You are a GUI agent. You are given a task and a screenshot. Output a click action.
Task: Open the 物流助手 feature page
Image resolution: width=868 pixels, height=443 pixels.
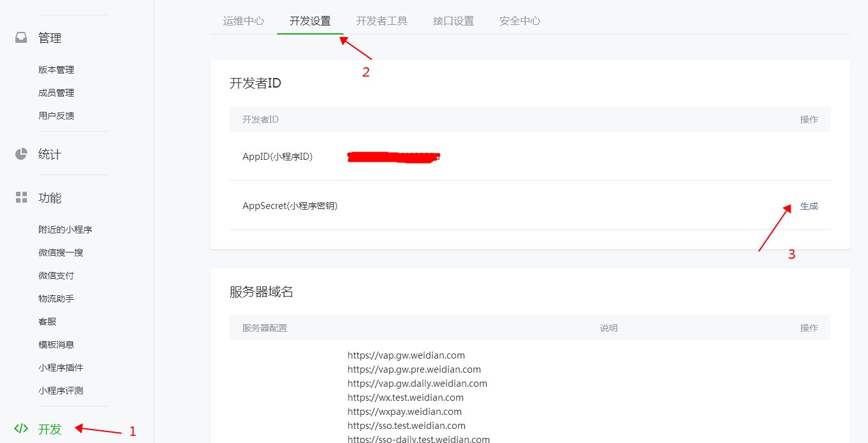coord(56,298)
